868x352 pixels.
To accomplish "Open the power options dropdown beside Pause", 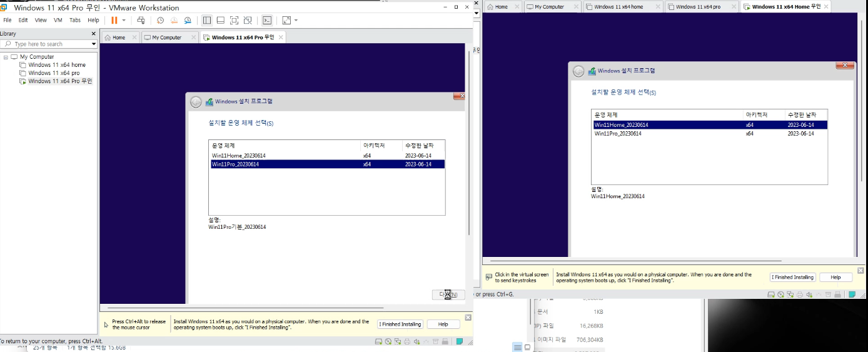I will pyautogui.click(x=124, y=20).
